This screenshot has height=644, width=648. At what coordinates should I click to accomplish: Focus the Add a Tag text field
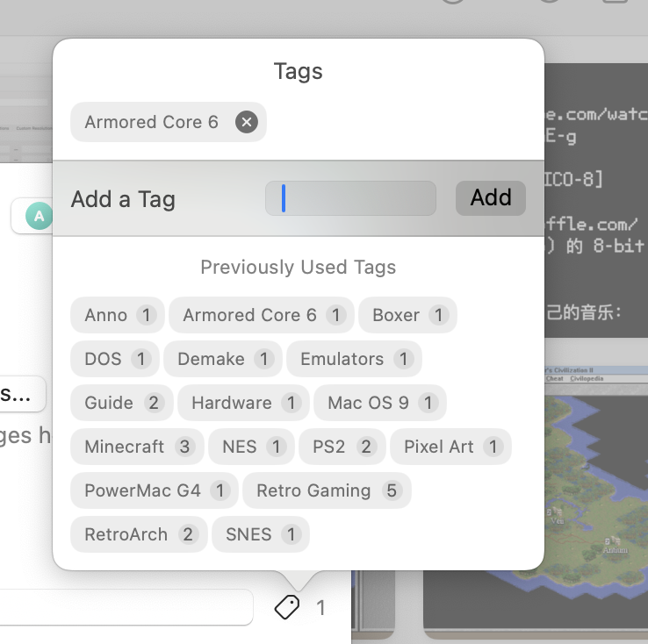(x=350, y=198)
